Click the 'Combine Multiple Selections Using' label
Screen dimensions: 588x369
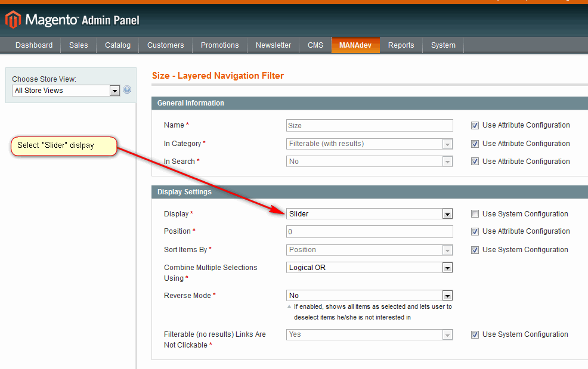211,272
